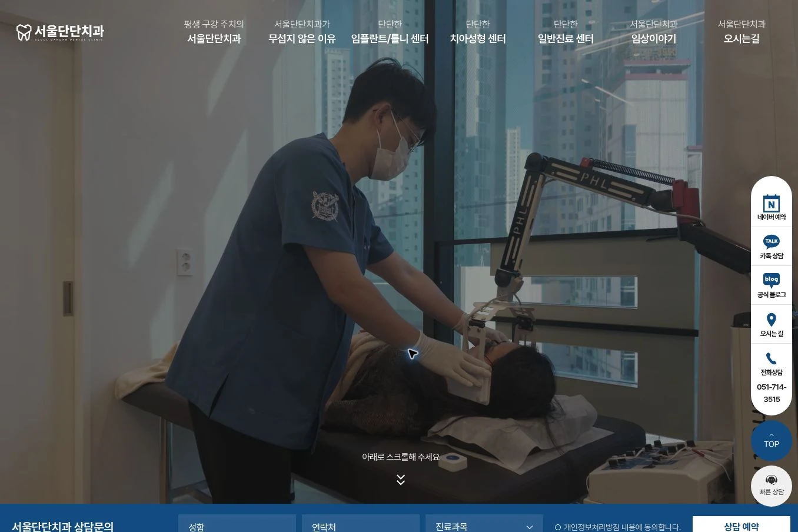Open the 평생 구강 주치의 서울단단치과 menu
798x532 pixels.
214,32
